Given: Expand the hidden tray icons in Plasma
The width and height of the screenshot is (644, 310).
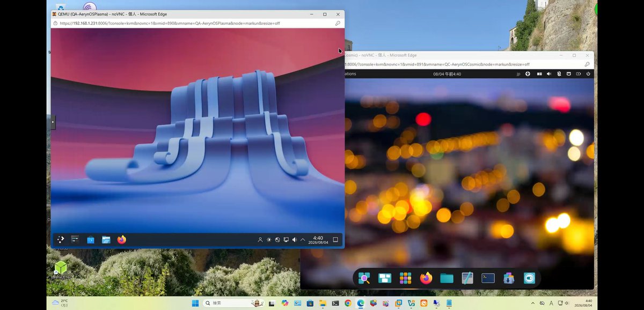Looking at the screenshot, I should click(303, 240).
